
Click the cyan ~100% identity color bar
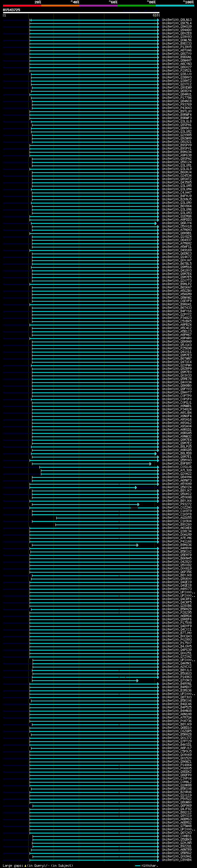[175, 6]
